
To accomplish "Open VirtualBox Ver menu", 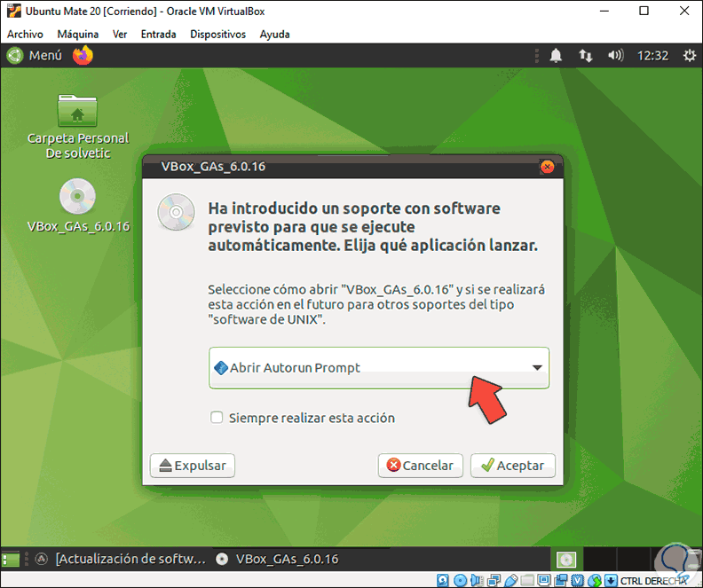I will (x=120, y=35).
